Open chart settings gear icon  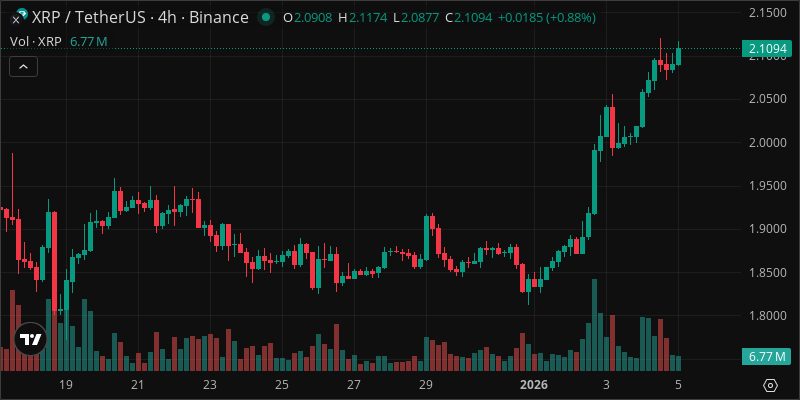pos(771,385)
